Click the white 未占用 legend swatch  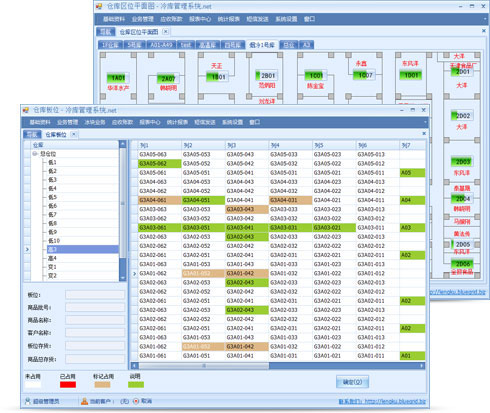[33, 384]
